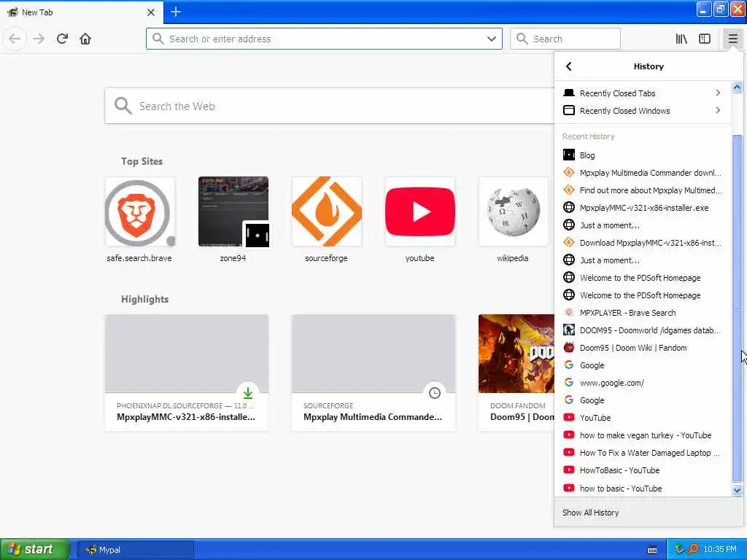The height and width of the screenshot is (560, 747).
Task: Open MpxplayMMC-v321-x86 installer highlight card
Action: click(187, 373)
